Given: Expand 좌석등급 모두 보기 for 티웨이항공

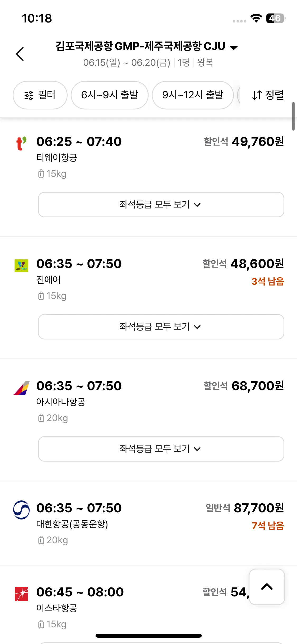Looking at the screenshot, I should (x=161, y=205).
